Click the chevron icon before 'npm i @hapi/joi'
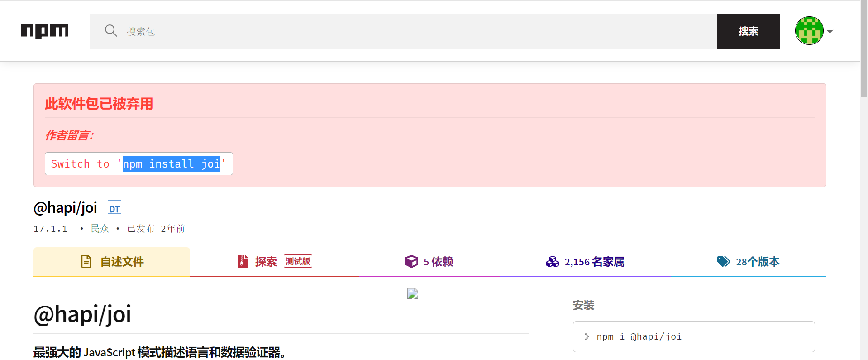 point(587,336)
